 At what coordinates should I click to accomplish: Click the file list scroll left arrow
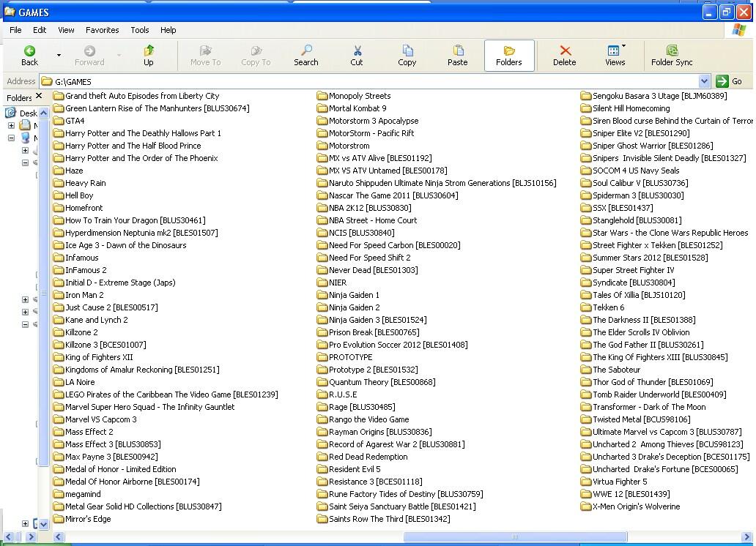pyautogui.click(x=59, y=536)
